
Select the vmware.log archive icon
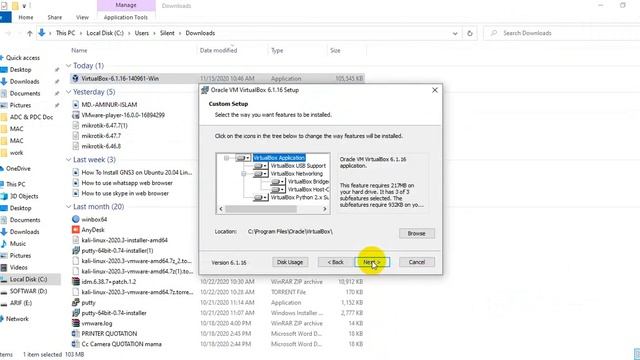point(76,323)
